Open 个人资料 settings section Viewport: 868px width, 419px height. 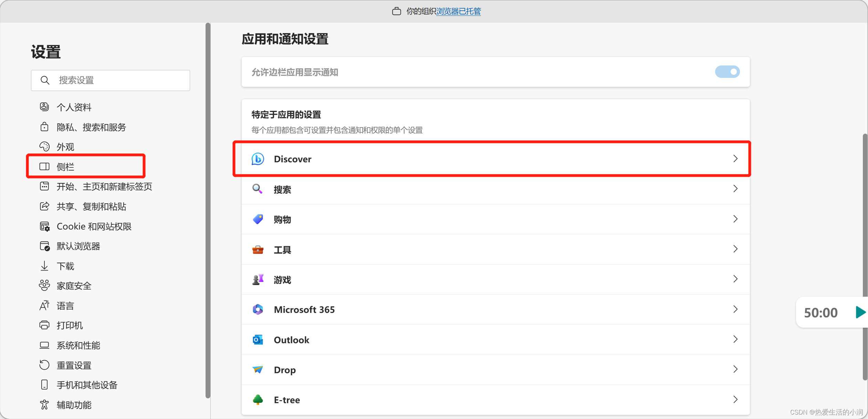click(74, 107)
